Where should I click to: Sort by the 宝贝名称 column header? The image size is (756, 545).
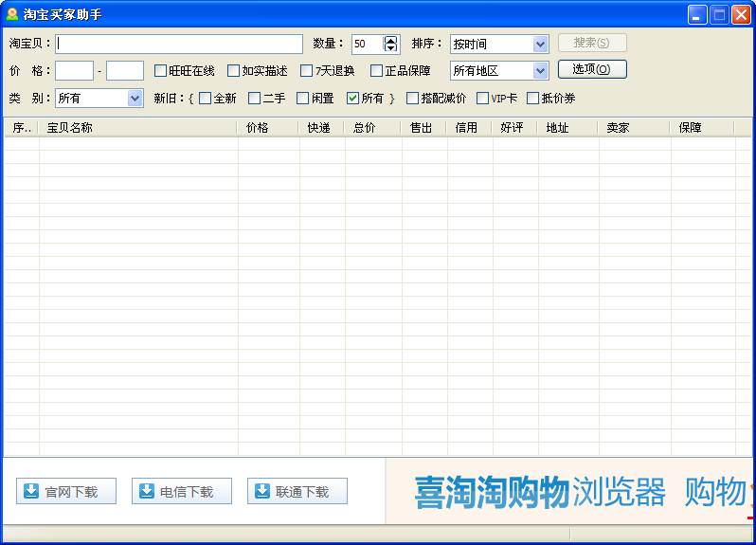pos(138,128)
